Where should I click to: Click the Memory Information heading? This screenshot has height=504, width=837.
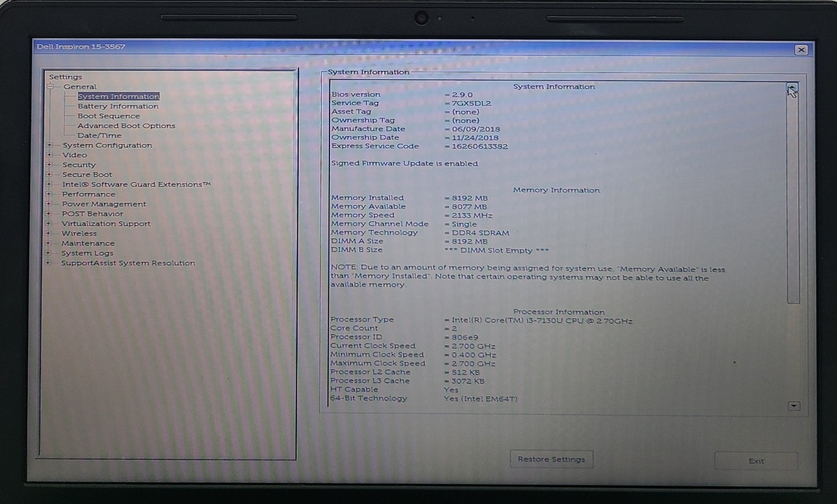[556, 190]
